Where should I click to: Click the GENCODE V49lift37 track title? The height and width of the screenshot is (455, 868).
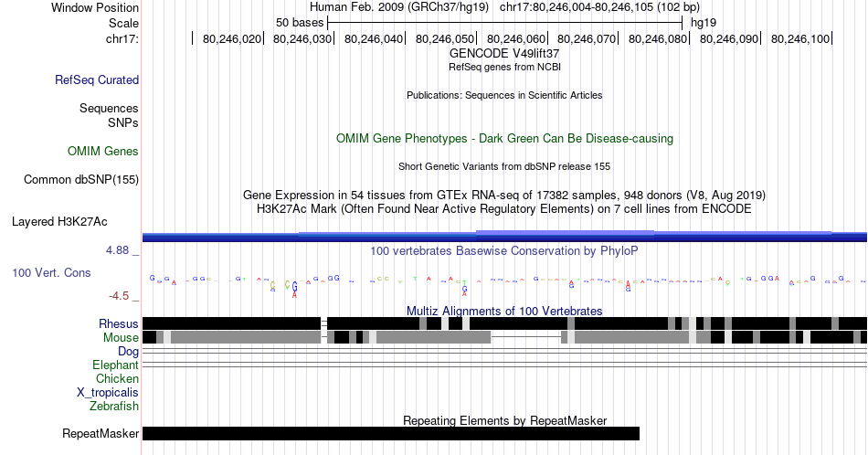point(504,54)
